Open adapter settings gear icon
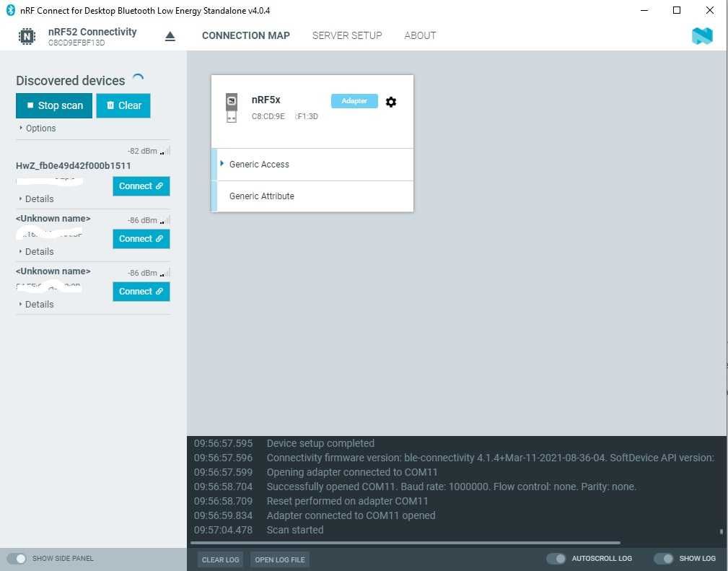This screenshot has height=571, width=728. [391, 102]
